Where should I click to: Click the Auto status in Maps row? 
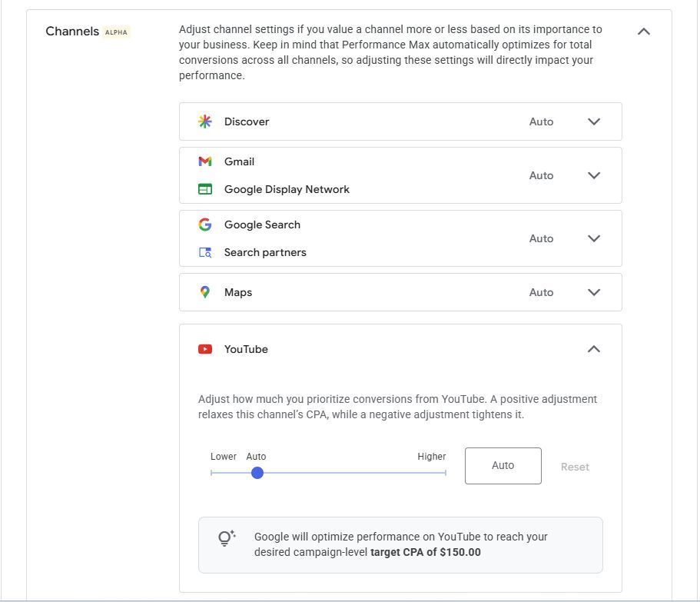(x=541, y=292)
